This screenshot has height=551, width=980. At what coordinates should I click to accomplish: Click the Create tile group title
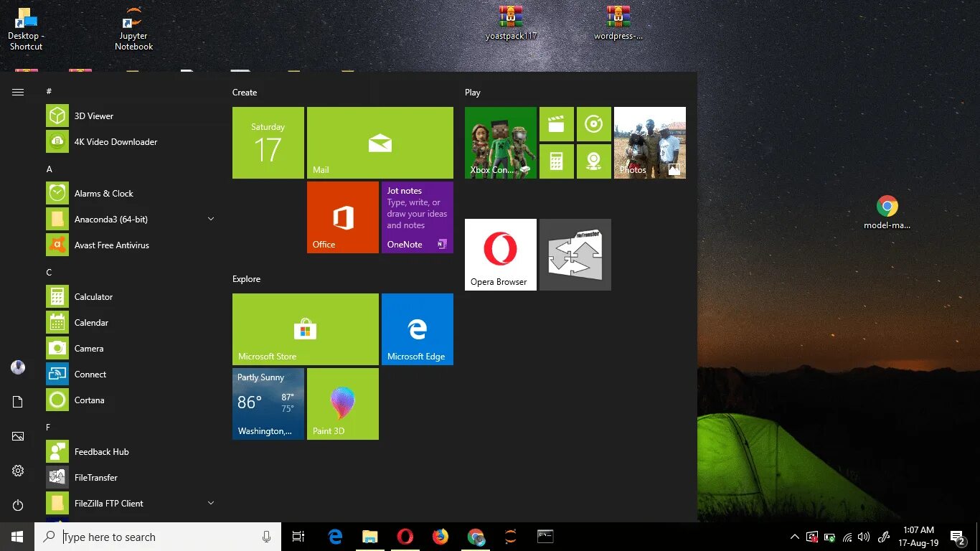(x=245, y=93)
